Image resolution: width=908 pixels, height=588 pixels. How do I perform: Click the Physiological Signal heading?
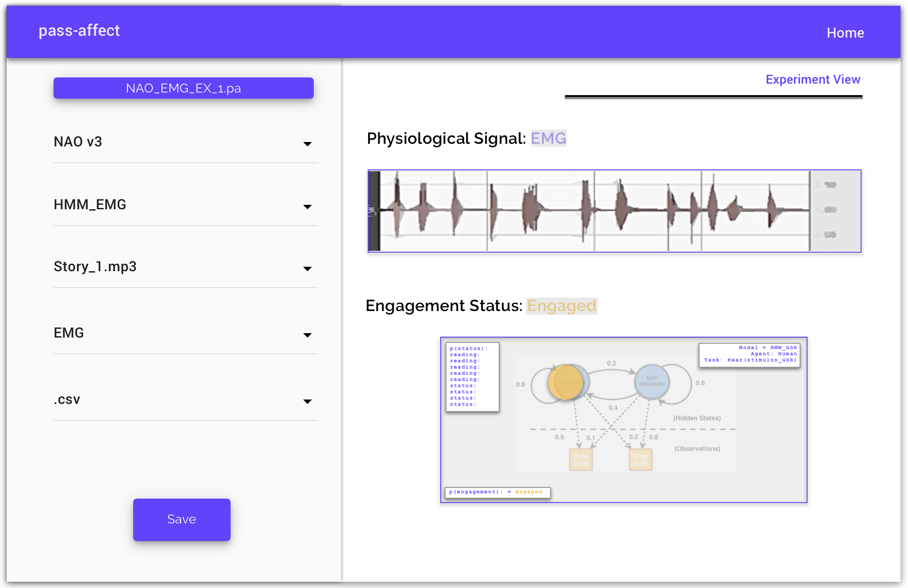coord(446,138)
